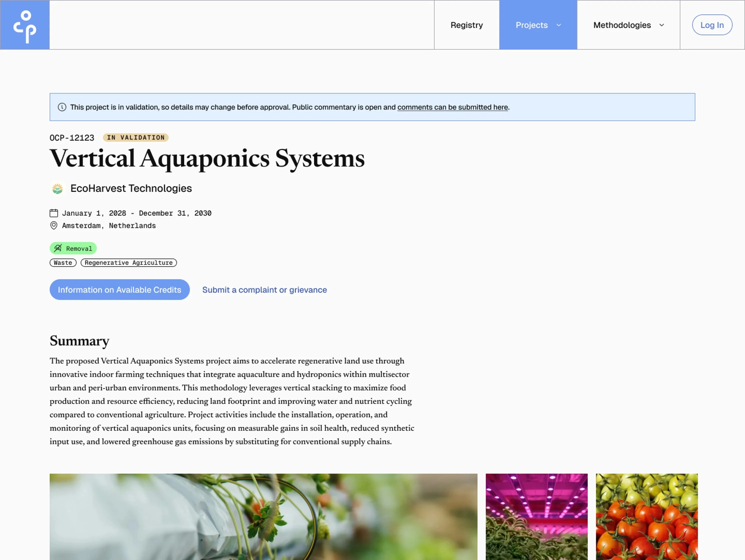Image resolution: width=745 pixels, height=560 pixels.
Task: Open the comments can be submitted here link
Action: coord(452,107)
